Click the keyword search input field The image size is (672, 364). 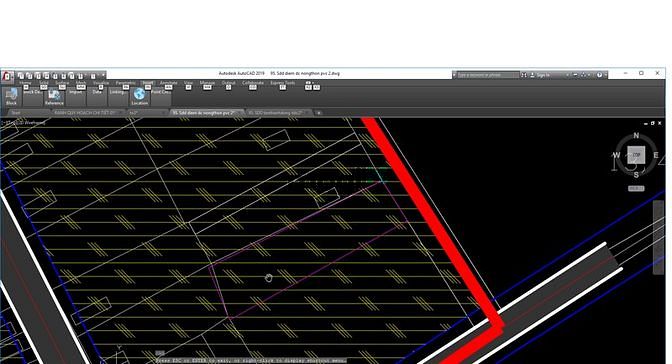point(488,75)
